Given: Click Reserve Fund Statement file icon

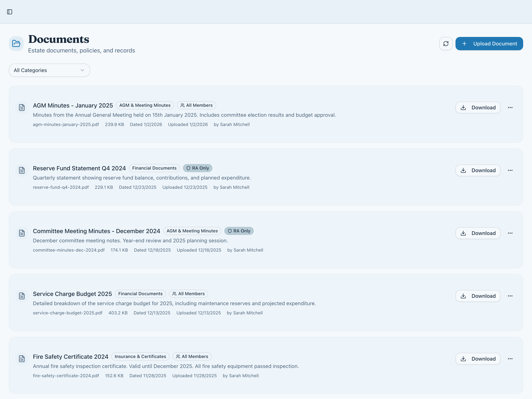Looking at the screenshot, I should pos(22,170).
